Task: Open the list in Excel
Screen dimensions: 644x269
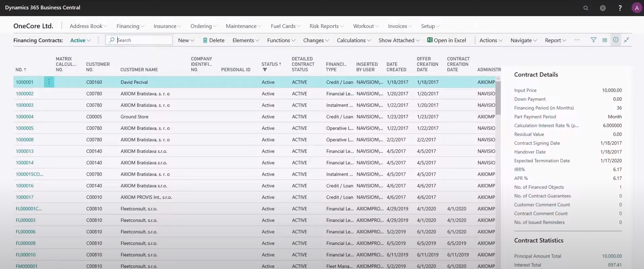Action: pos(446,40)
